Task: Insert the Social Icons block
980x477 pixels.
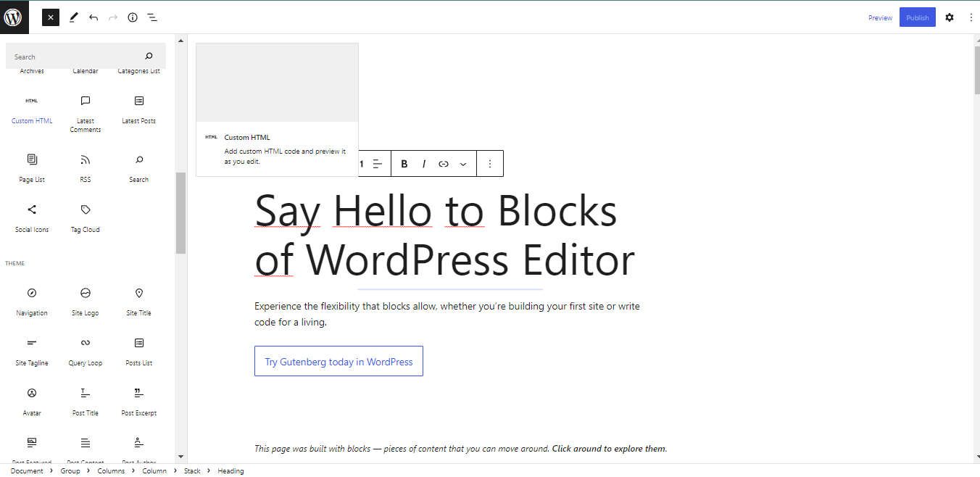Action: coord(32,218)
